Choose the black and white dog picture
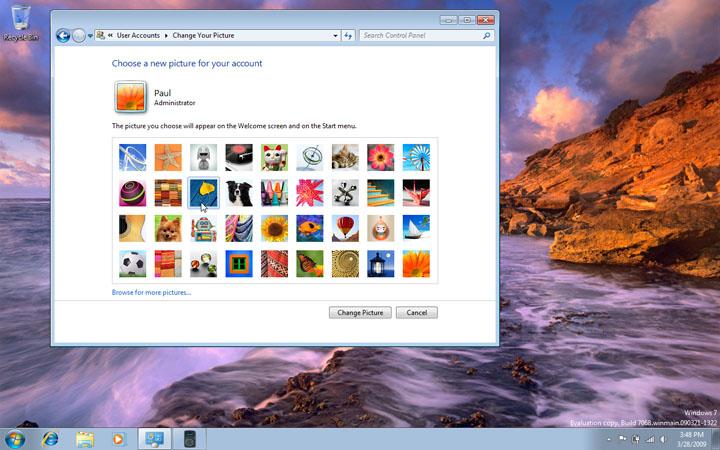This screenshot has height=450, width=720. (x=239, y=193)
